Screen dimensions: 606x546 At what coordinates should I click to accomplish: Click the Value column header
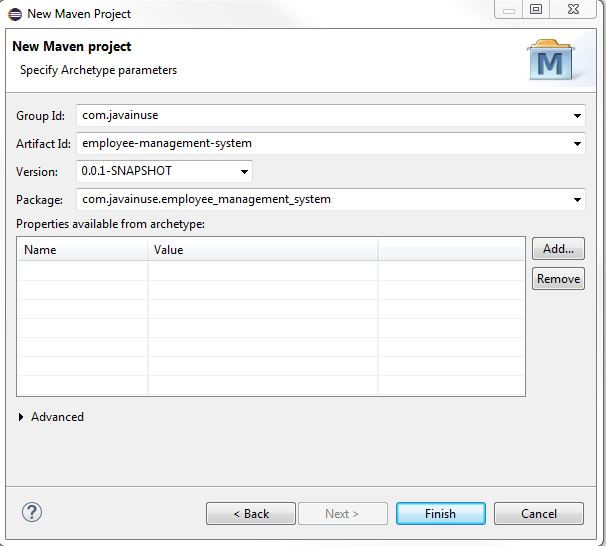click(262, 250)
